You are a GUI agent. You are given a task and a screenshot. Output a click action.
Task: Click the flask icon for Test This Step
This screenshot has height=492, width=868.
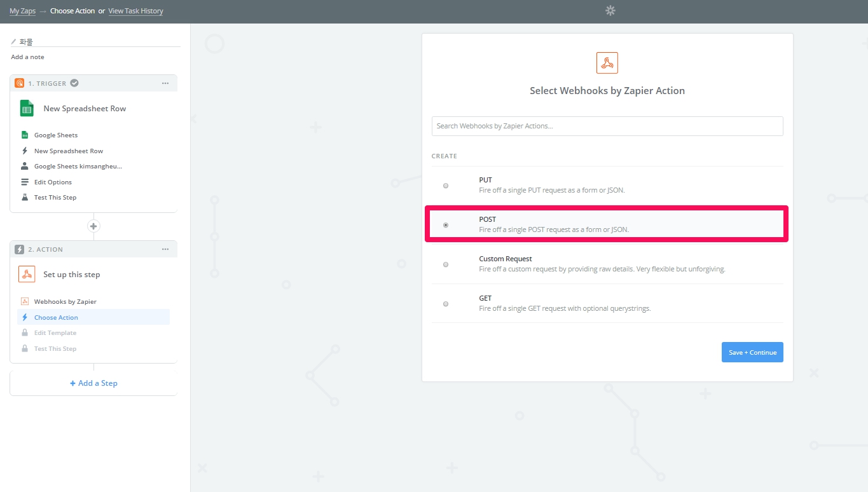[x=25, y=198]
